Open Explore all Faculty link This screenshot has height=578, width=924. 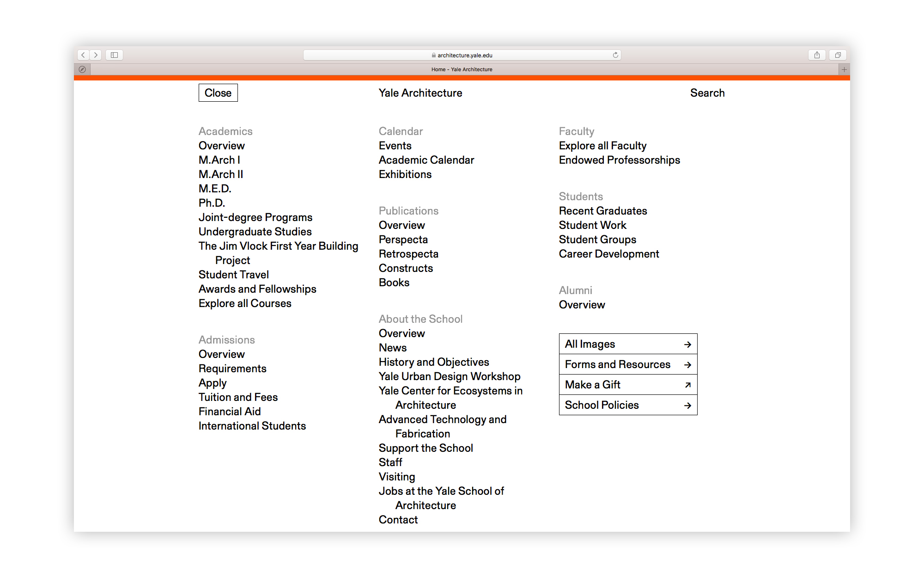(602, 146)
